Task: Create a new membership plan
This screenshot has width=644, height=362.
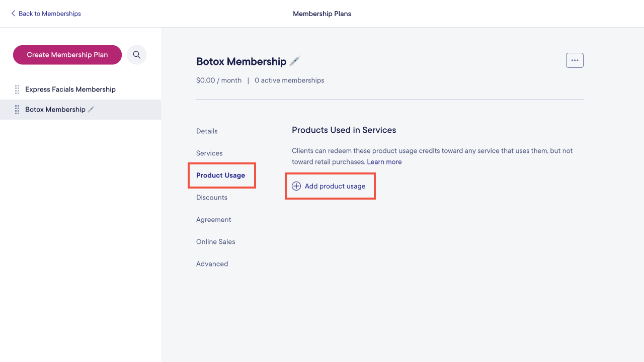Action: coord(67,55)
